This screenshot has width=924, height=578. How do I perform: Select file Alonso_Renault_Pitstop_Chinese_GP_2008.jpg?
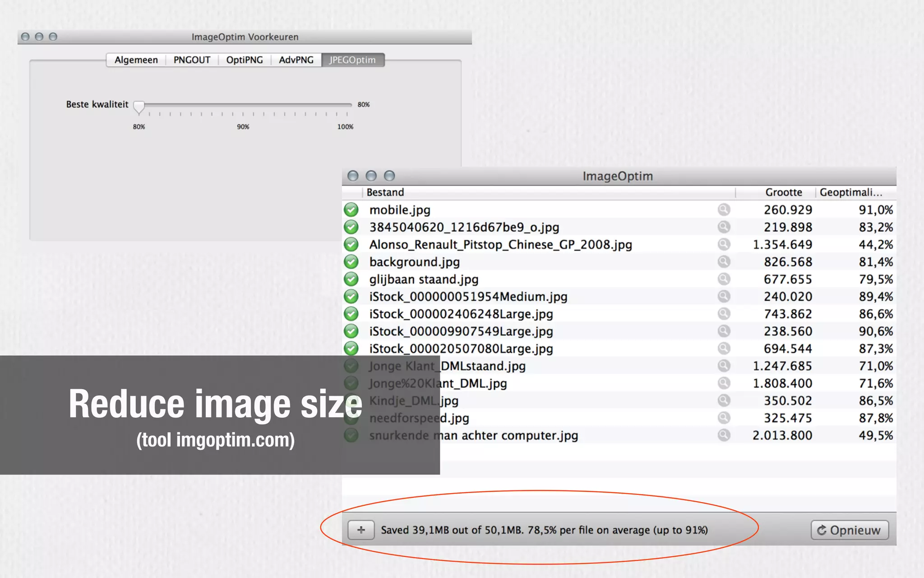pos(619,244)
